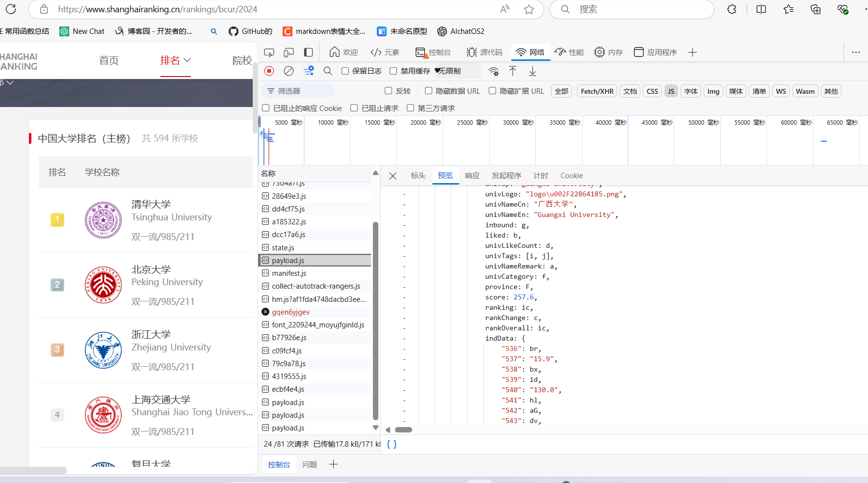Click the read aloud icon in address bar
The width and height of the screenshot is (868, 483).
point(505,9)
